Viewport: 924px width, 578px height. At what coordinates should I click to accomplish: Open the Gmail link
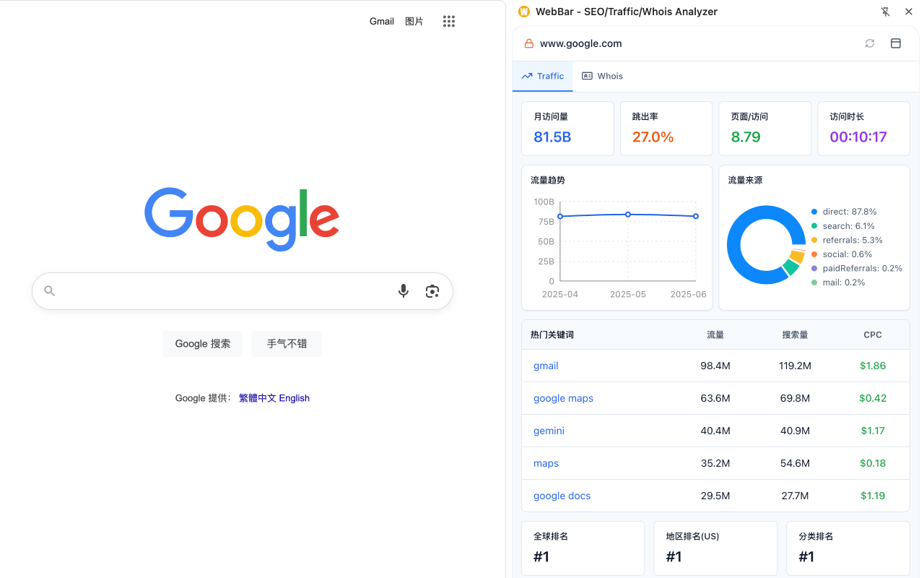tap(382, 22)
